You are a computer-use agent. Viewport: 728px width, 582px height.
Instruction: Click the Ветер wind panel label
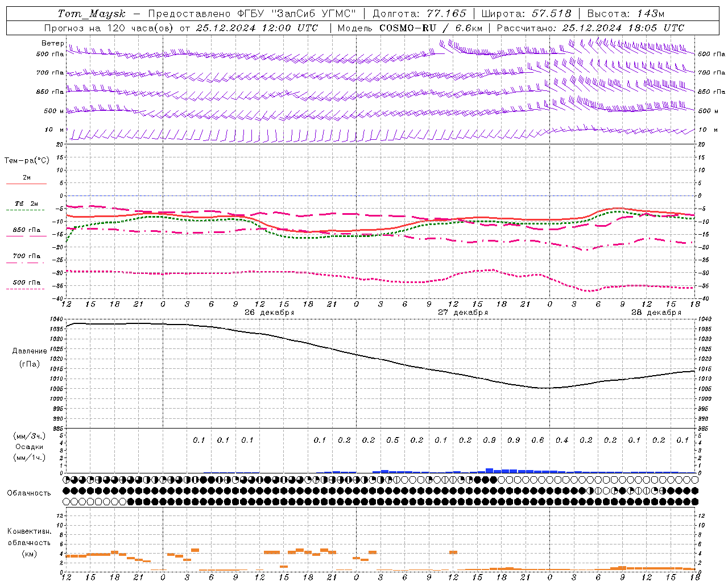pos(52,43)
